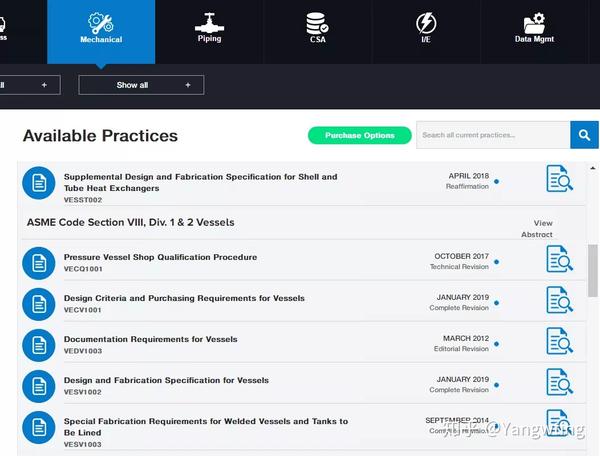Select the Piping valve icon
The height and width of the screenshot is (456, 600).
coord(209,23)
